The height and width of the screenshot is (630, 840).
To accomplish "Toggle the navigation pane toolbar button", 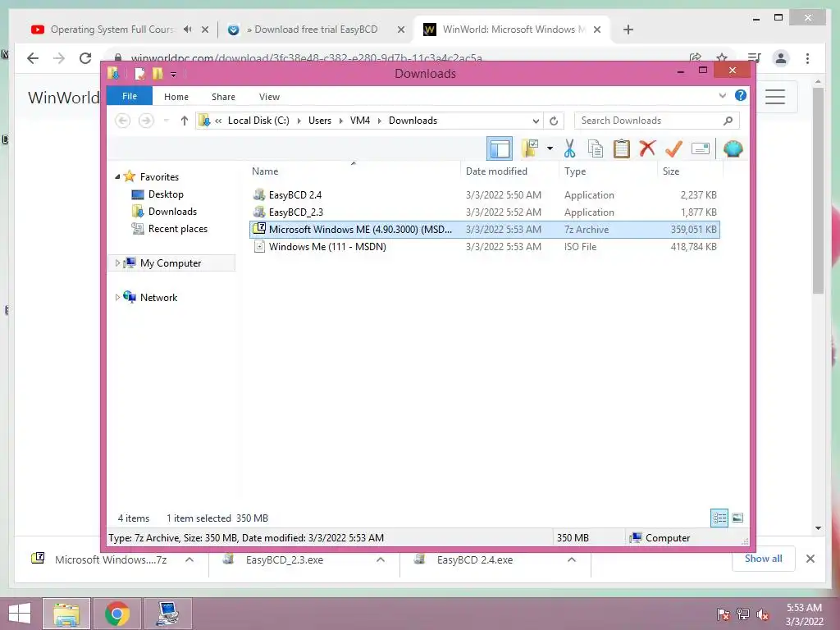I will [500, 149].
